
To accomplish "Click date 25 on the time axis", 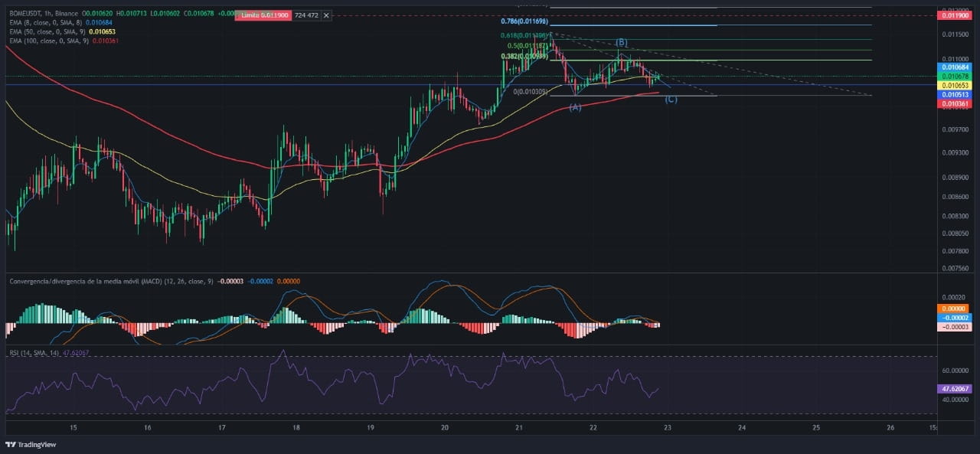I will pos(815,428).
